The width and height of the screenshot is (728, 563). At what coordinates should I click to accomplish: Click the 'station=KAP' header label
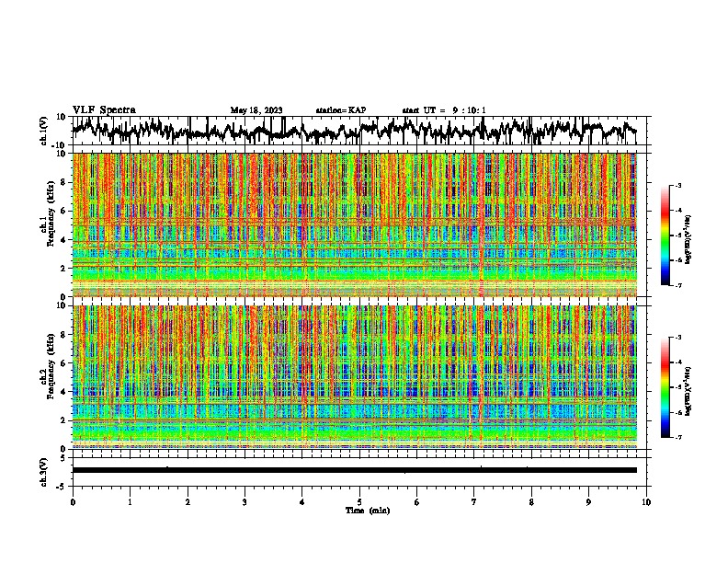[341, 110]
